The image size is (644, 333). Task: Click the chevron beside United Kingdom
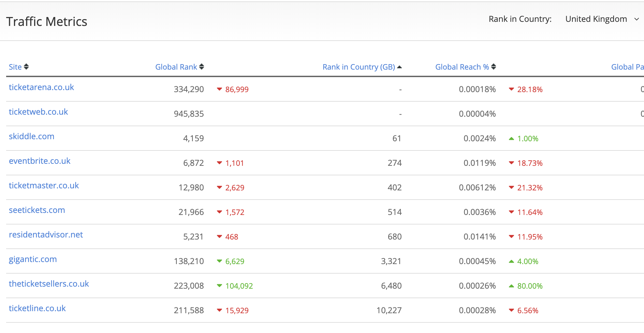(636, 19)
